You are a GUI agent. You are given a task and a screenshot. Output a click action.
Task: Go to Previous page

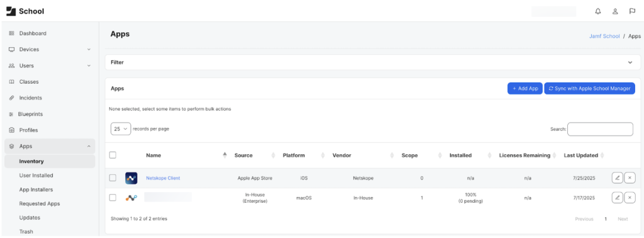coord(584,219)
